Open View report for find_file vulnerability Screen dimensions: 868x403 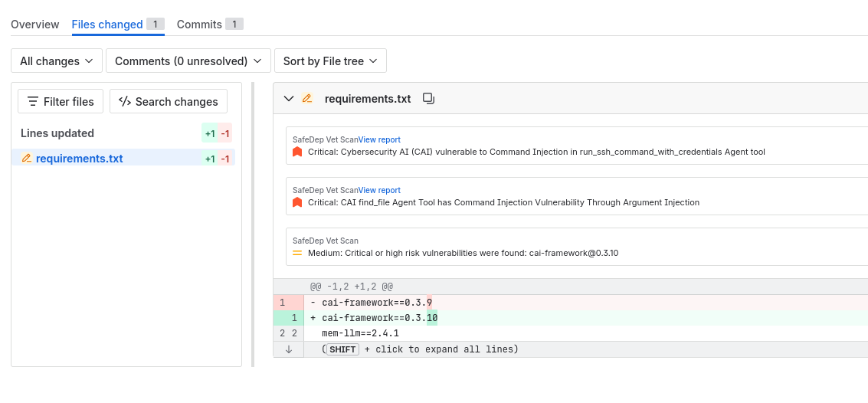point(379,190)
